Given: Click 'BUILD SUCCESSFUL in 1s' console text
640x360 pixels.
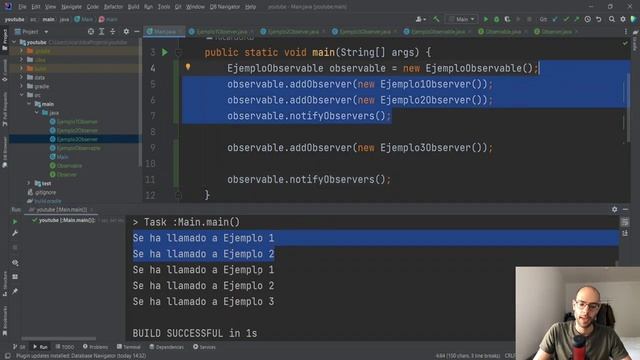Looking at the screenshot, I should (x=195, y=333).
